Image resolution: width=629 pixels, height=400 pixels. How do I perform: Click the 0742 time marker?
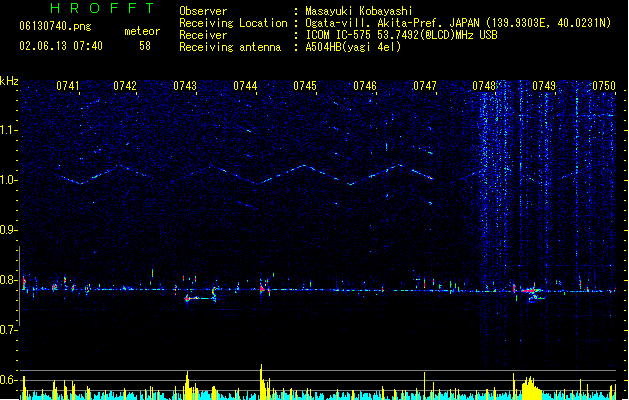pyautogui.click(x=125, y=86)
